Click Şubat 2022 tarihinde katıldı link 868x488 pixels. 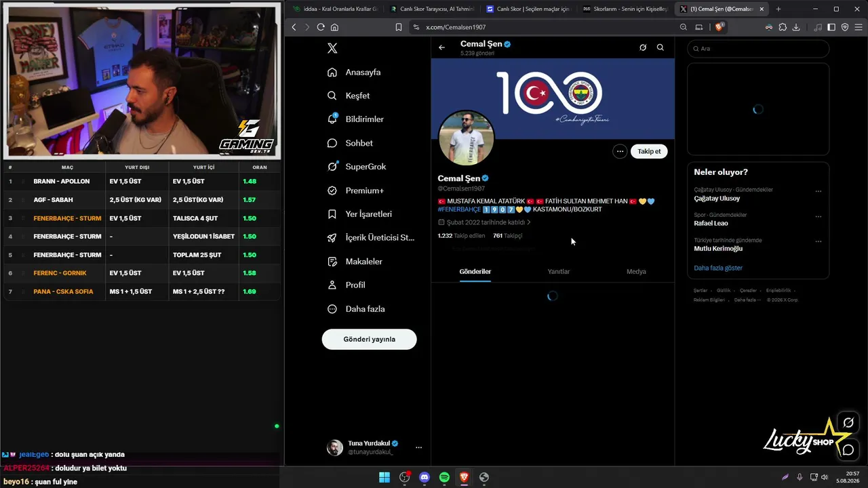point(484,222)
